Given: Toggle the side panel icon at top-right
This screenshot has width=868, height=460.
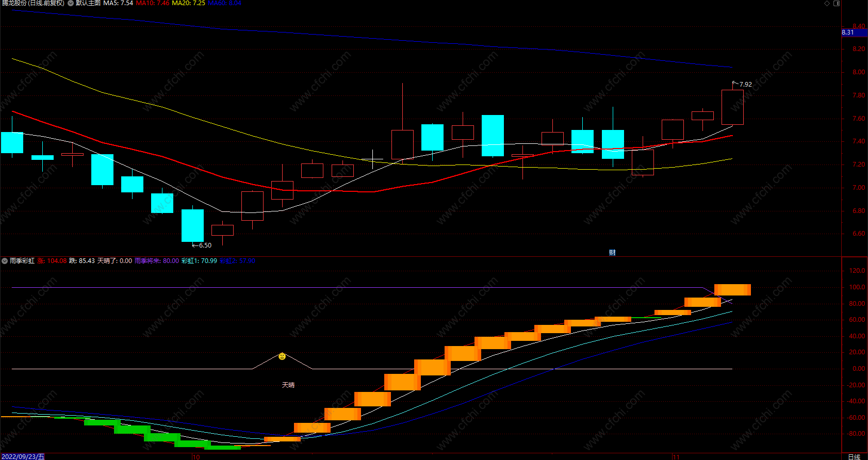Looking at the screenshot, I should (x=837, y=3).
